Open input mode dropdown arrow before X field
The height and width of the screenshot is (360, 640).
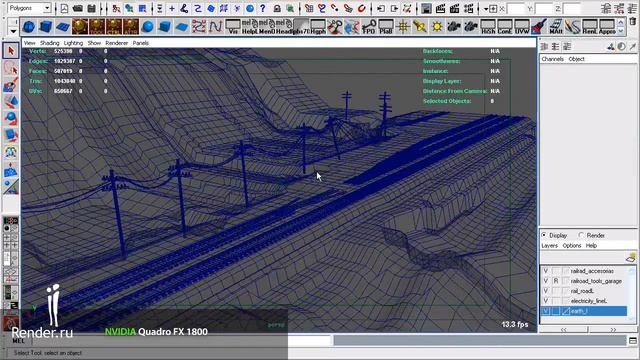(486, 8)
